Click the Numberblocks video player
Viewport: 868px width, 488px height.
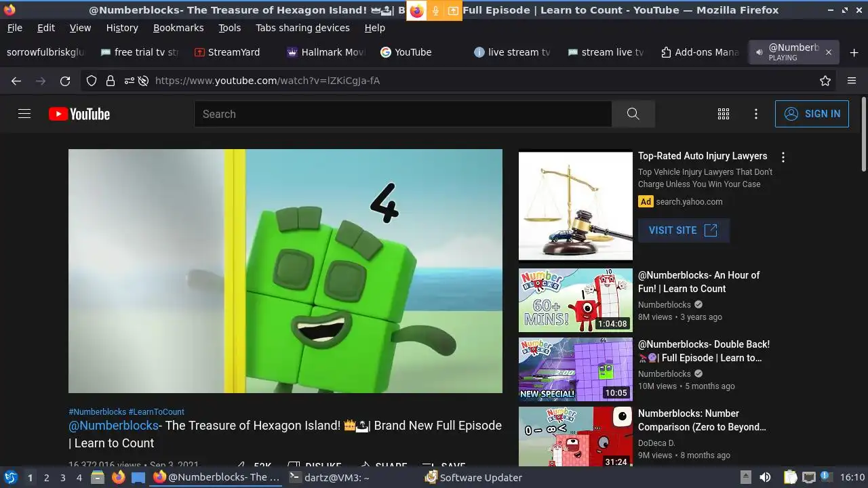[x=285, y=271]
